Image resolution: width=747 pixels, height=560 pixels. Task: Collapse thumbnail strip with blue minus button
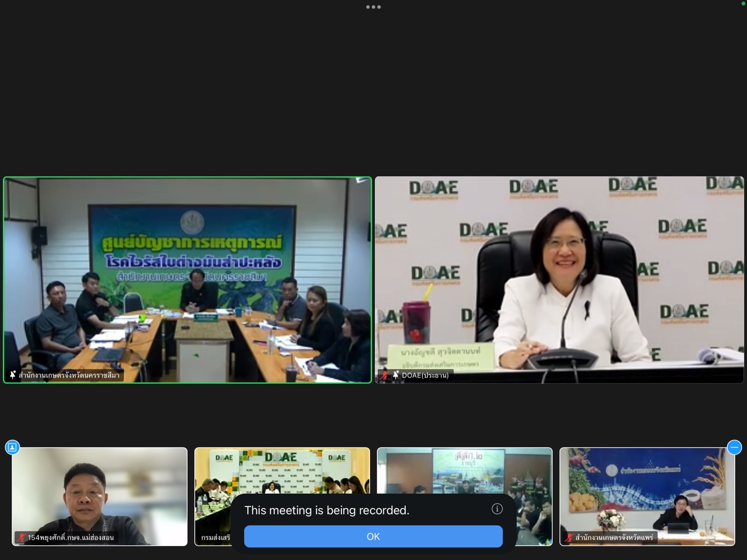(734, 447)
